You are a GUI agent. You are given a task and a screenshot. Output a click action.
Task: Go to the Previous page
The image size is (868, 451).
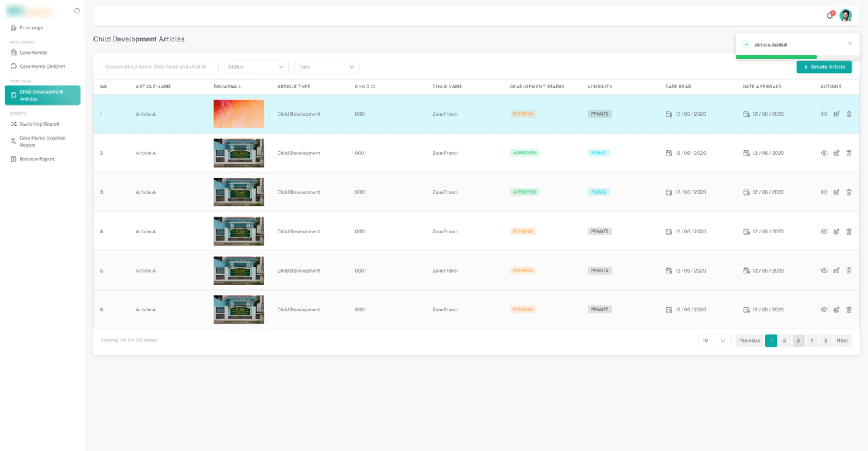pyautogui.click(x=749, y=341)
